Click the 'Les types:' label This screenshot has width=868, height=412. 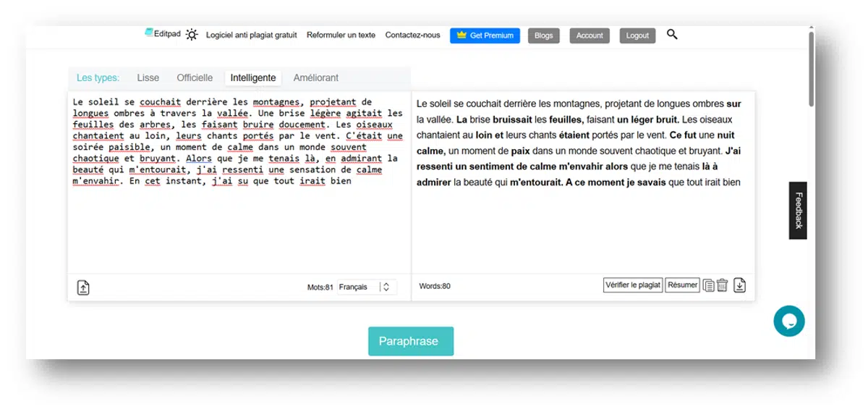98,77
